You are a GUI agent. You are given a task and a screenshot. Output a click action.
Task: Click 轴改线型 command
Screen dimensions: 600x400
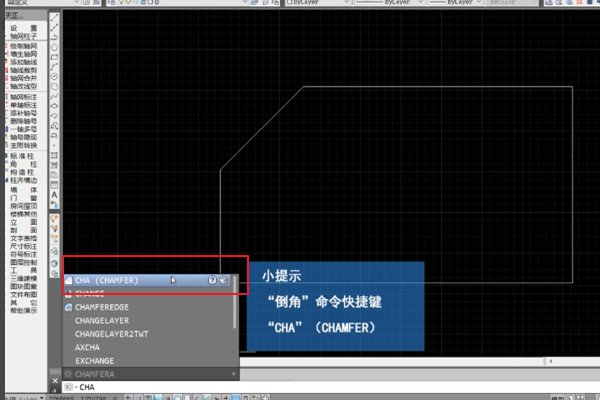click(x=24, y=86)
